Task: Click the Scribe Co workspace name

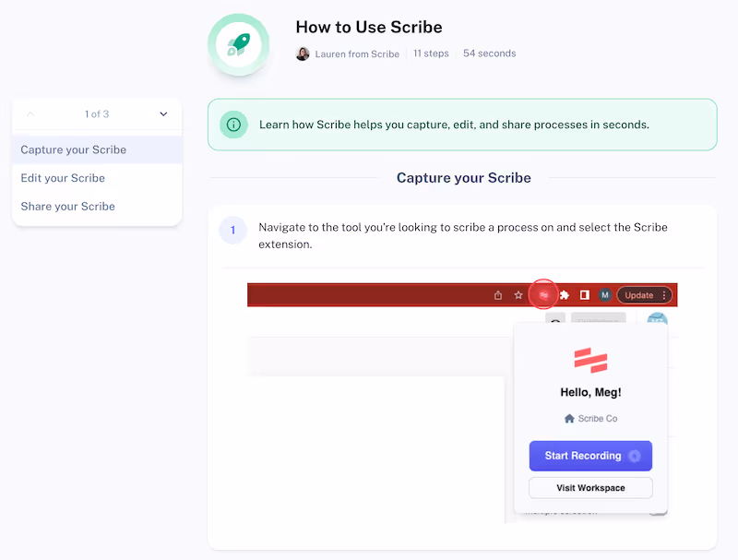Action: coord(598,418)
